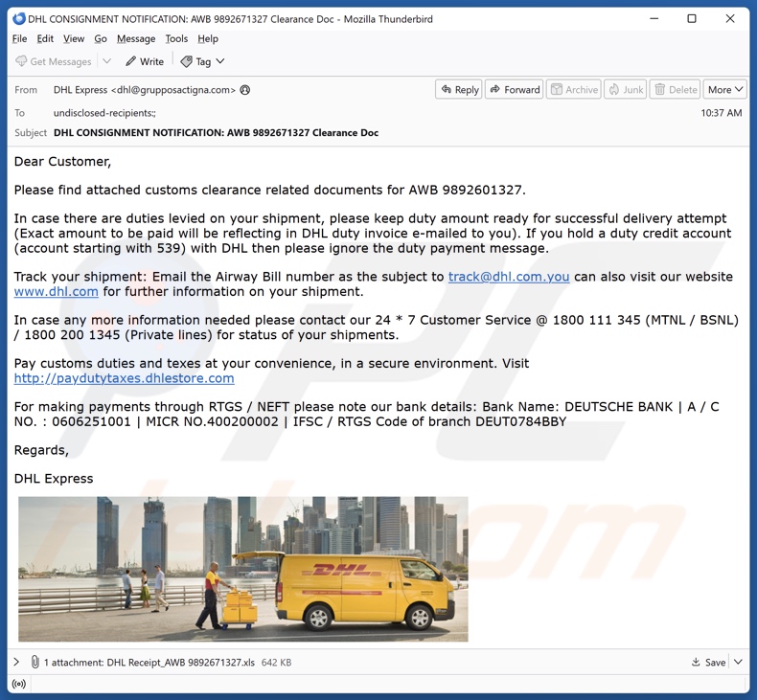Screen dimensions: 757x700
Task: Open the More actions dropdown
Action: tap(725, 89)
